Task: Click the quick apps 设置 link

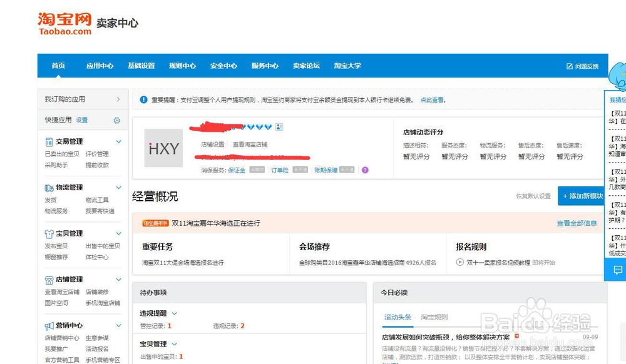Action: click(x=82, y=120)
